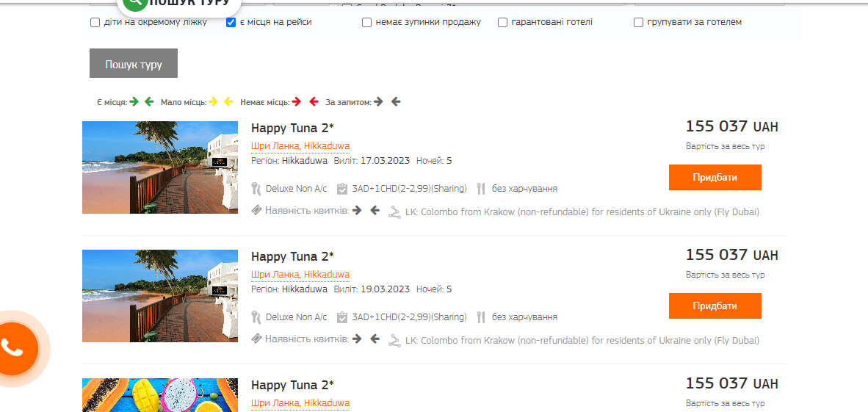
Task: Click ticket tag icon for the 17.03.2023 tour
Action: click(256, 211)
